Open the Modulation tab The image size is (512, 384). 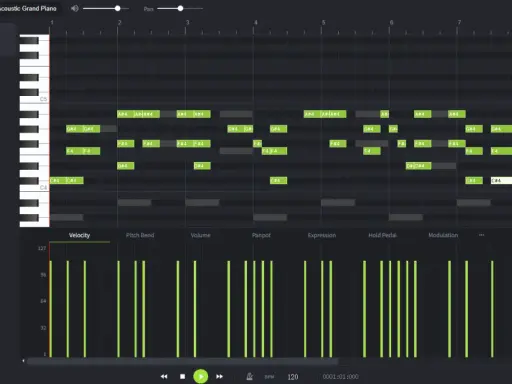443,235
